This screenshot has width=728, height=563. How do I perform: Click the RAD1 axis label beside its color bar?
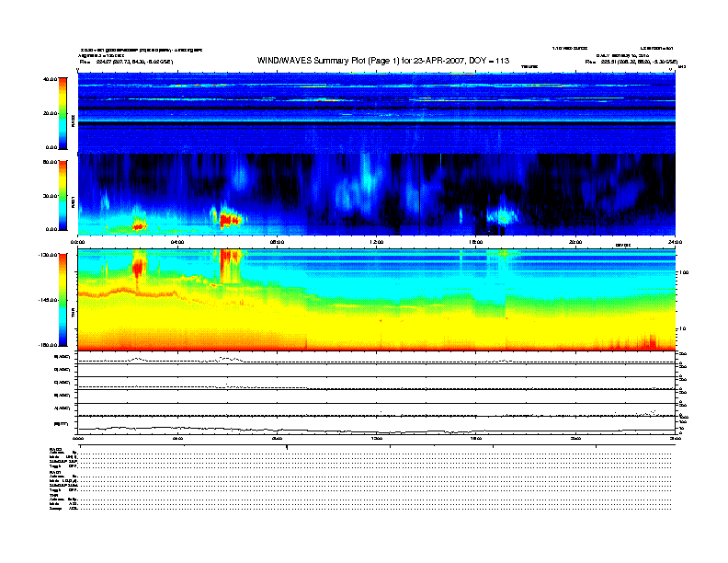click(73, 202)
